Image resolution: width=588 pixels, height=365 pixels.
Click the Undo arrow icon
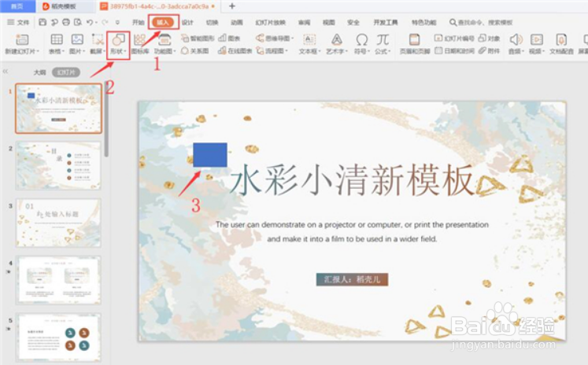coord(90,23)
